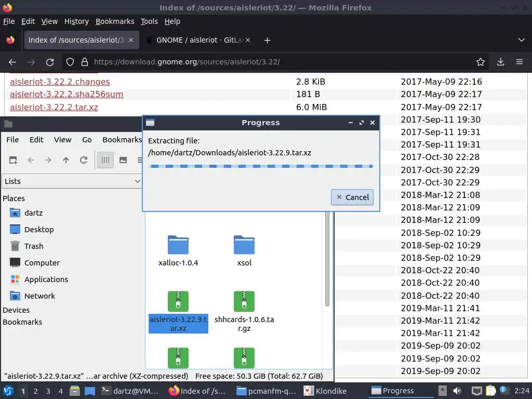
Task: Go up one folder in file manager
Action: point(66,160)
